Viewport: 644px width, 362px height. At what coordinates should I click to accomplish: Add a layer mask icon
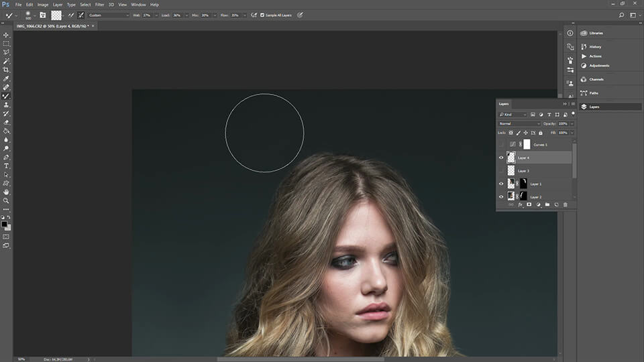529,204
